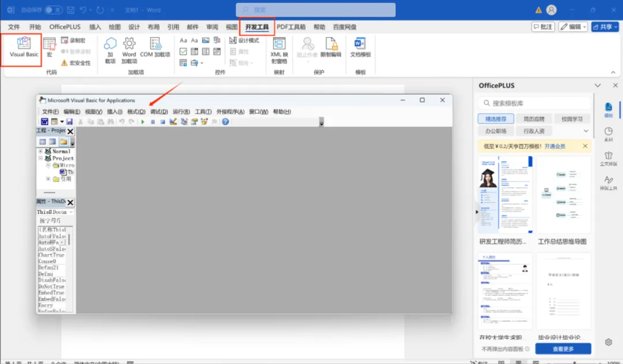Open 文件(F) menu in VBA window
623x364 pixels.
(50, 112)
